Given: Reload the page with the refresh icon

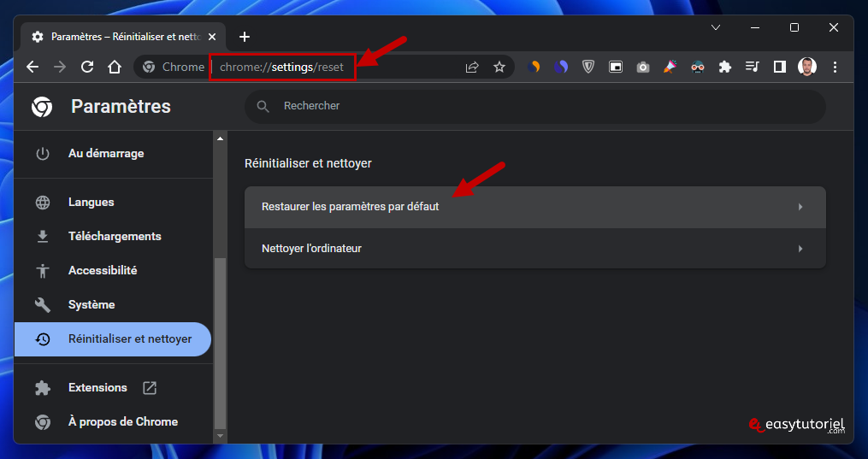Looking at the screenshot, I should tap(87, 67).
